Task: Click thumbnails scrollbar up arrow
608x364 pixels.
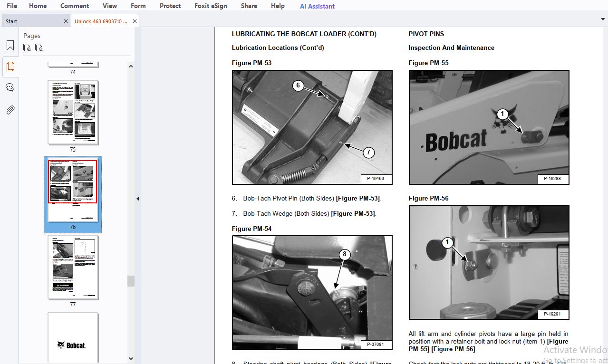Action: 131,67
